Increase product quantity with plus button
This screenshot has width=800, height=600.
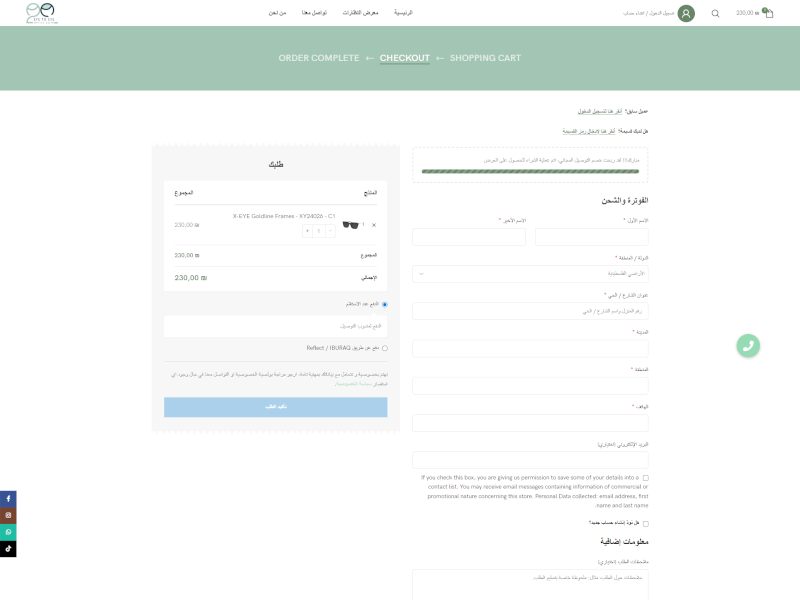[308, 230]
